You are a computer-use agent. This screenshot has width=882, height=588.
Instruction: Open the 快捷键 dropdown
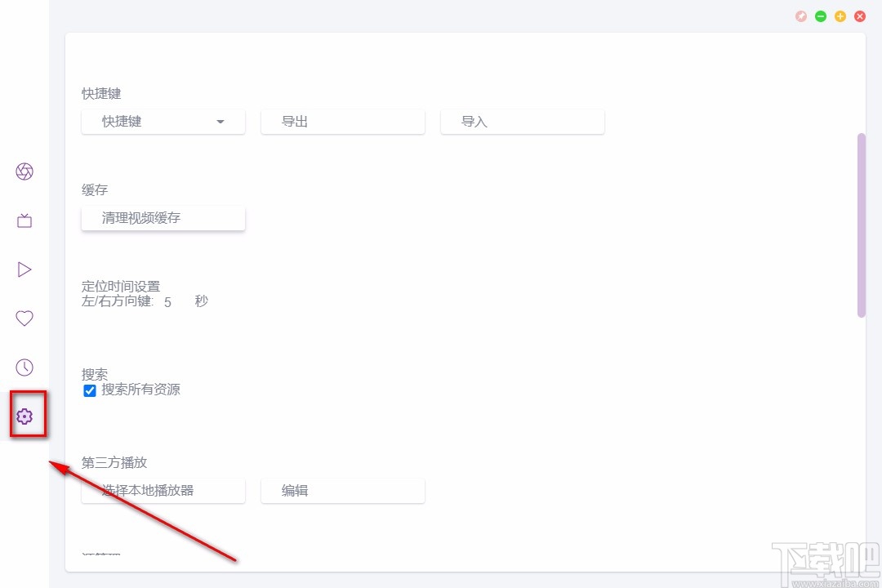coord(163,121)
